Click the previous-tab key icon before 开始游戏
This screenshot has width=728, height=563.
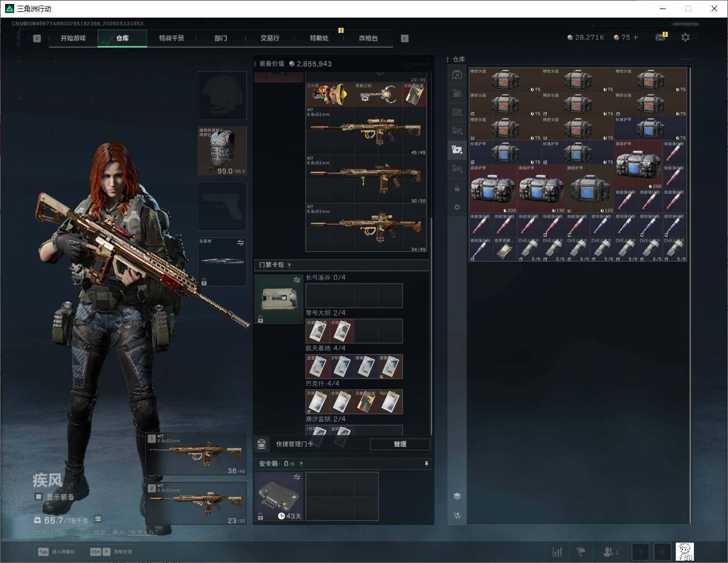coord(37,39)
